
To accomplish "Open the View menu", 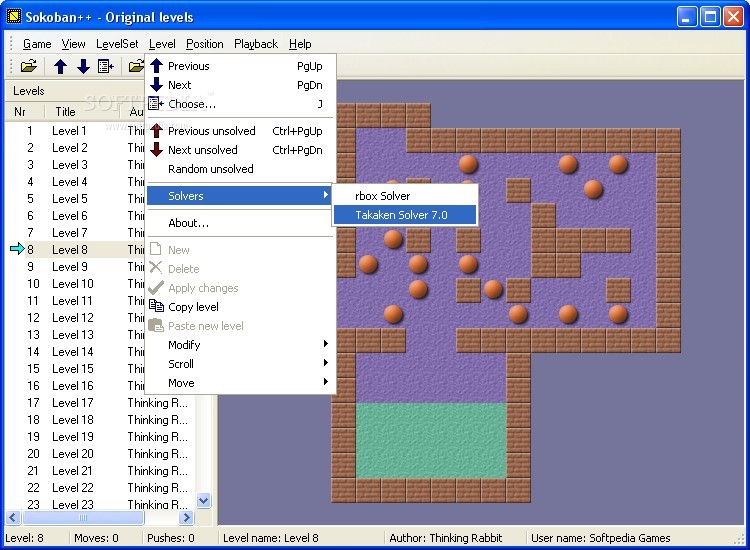I will point(73,44).
